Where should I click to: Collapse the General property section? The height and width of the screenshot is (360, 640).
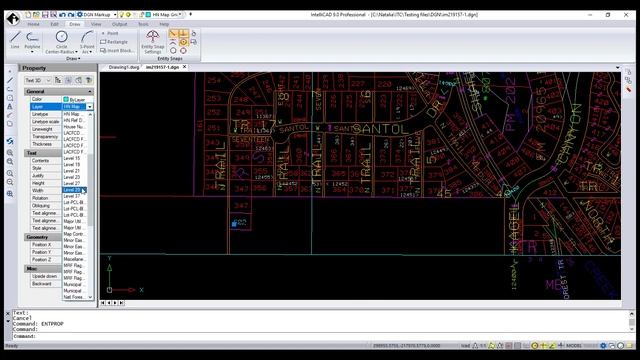pos(90,91)
